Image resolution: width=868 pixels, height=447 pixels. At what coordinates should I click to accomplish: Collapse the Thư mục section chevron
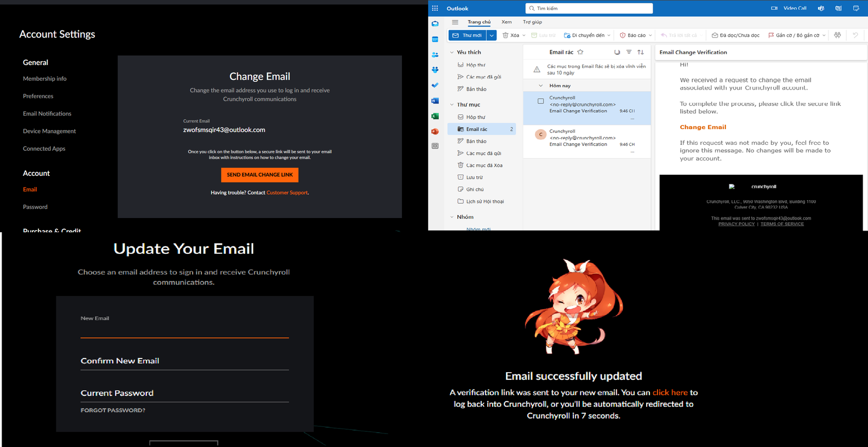(x=452, y=105)
